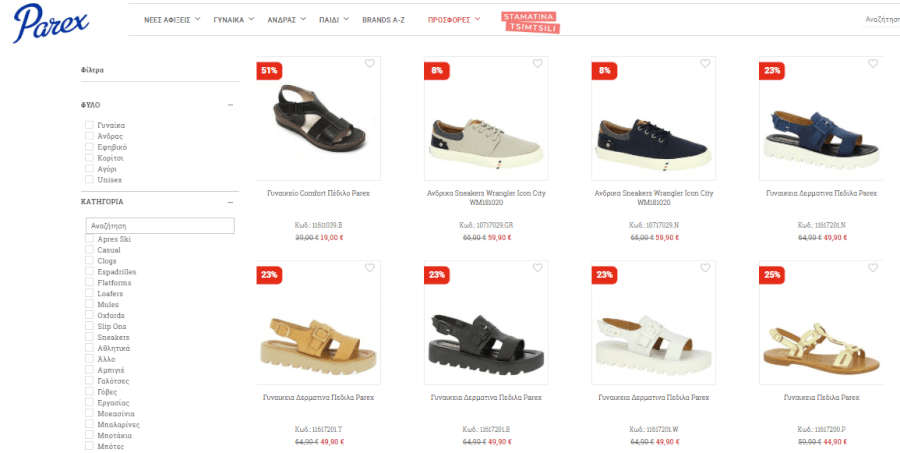Add black Comfort sandal to wishlist heart
The width and height of the screenshot is (900, 453).
click(370, 64)
